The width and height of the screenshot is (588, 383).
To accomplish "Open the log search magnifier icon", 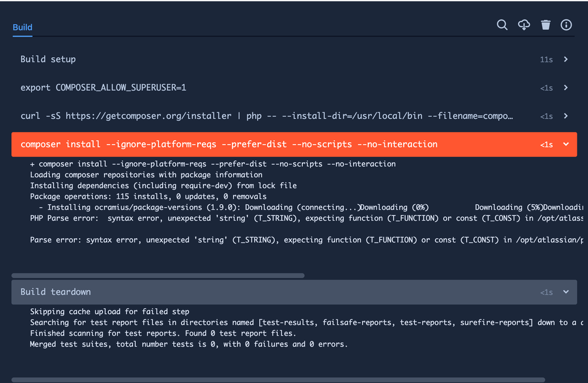I will click(502, 25).
